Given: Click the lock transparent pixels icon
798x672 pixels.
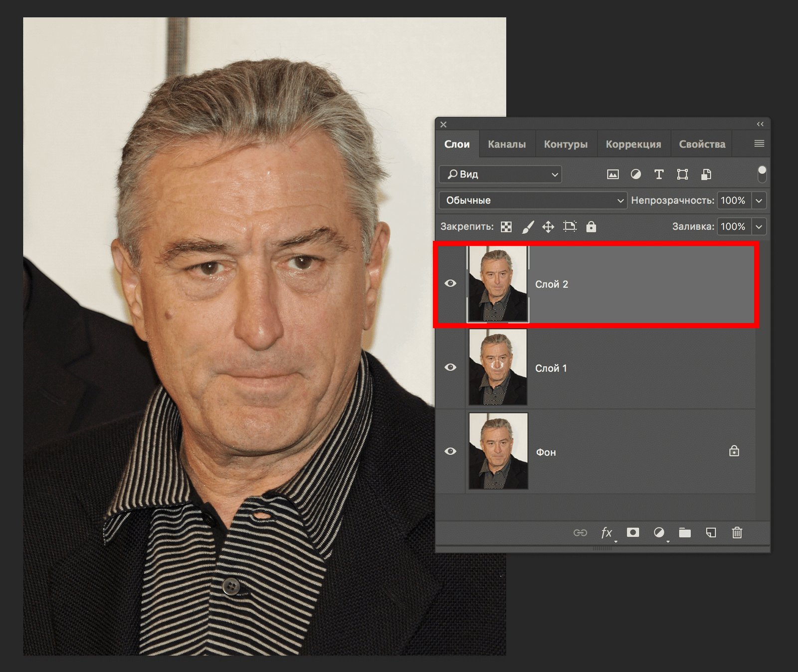Looking at the screenshot, I should click(506, 227).
